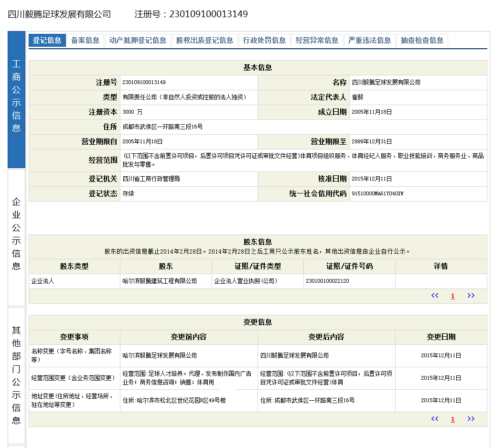Switch to the 备案信息 tab
This screenshot has height=448, width=494.
coord(86,40)
